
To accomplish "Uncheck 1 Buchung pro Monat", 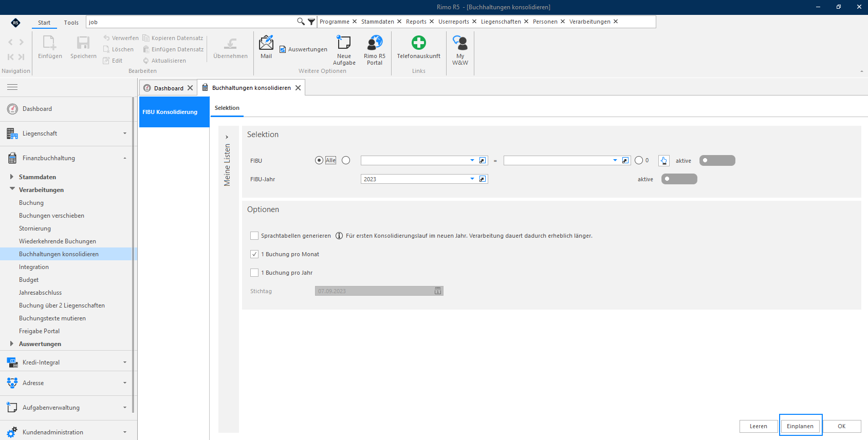I will coord(254,254).
